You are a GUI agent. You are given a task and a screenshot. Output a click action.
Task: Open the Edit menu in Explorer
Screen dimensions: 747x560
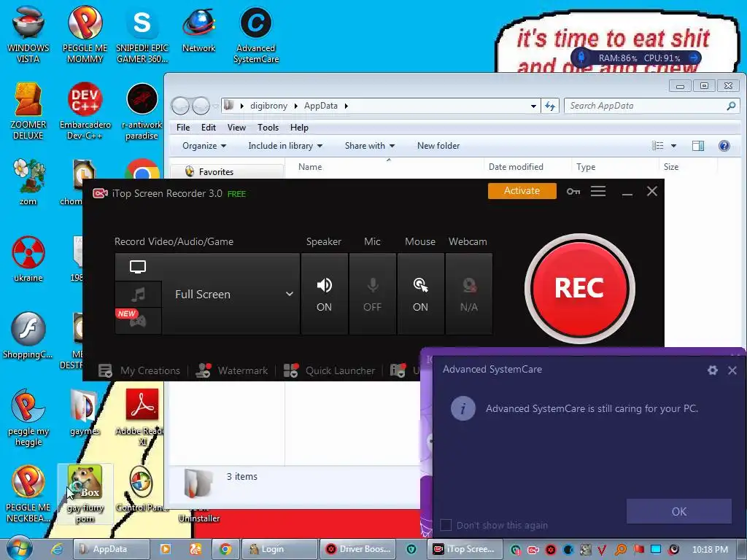(208, 128)
